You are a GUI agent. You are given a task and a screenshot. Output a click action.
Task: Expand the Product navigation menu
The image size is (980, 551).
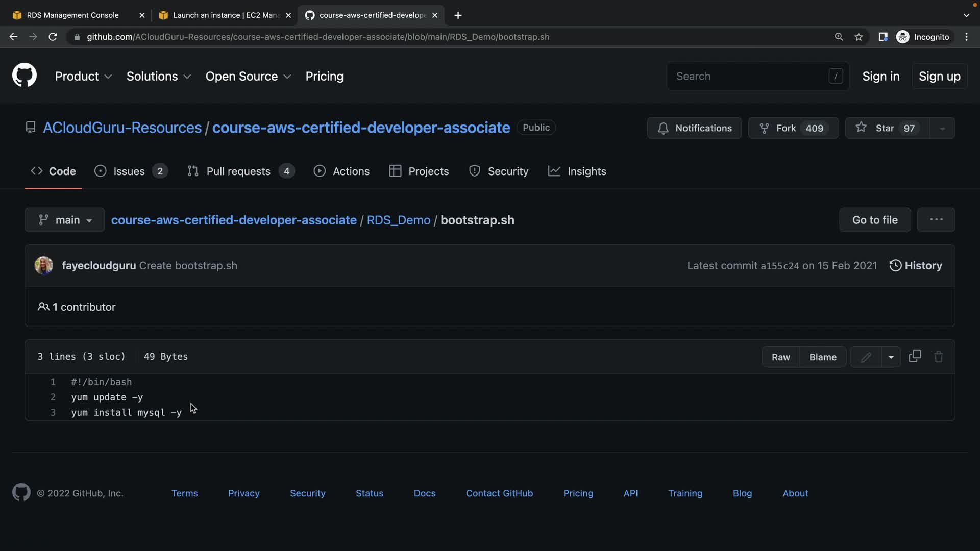tap(83, 76)
